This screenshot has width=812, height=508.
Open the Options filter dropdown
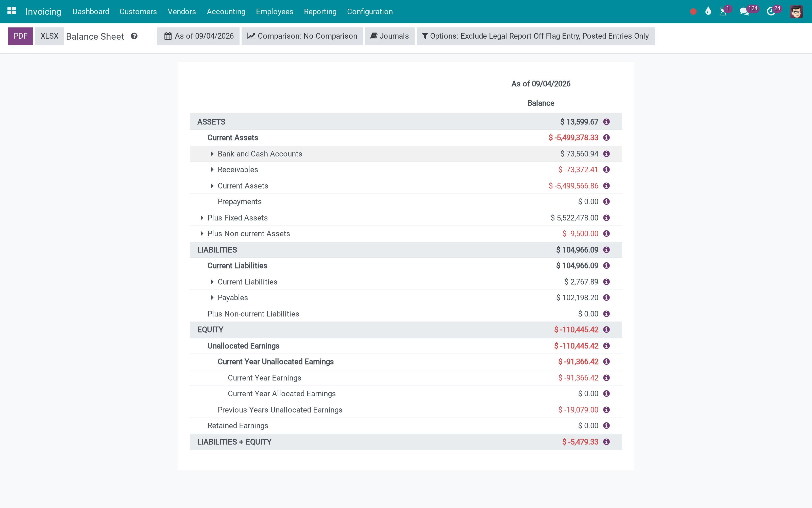point(535,36)
